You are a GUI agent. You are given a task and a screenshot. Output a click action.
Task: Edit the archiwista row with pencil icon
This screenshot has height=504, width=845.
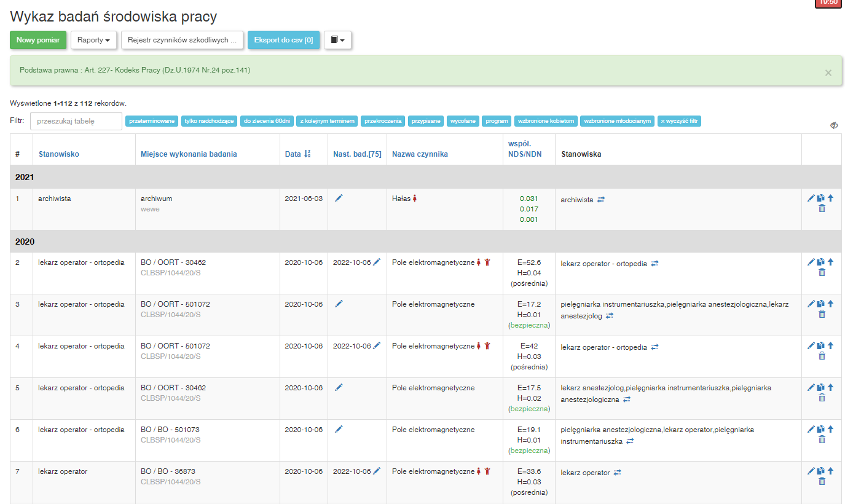point(811,198)
